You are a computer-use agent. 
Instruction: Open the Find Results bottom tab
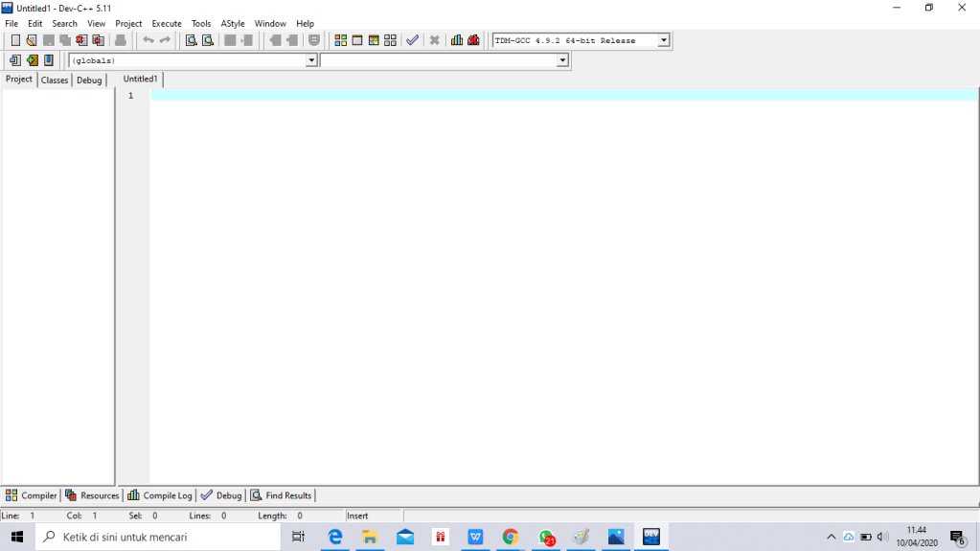point(282,495)
